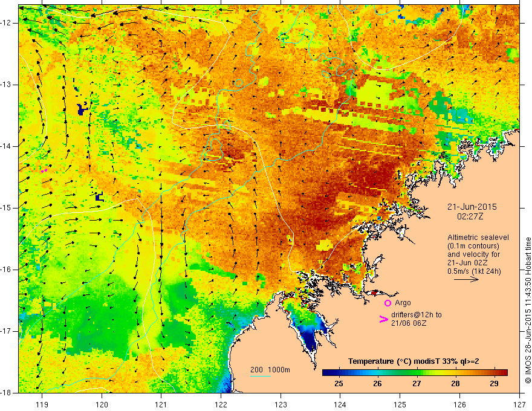
Task: Click the '21/06 06Z' legend text
Action: pyautogui.click(x=409, y=323)
